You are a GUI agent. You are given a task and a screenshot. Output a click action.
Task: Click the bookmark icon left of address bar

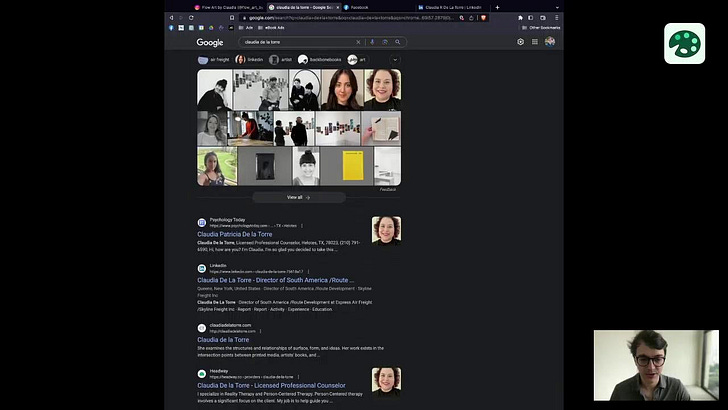click(x=232, y=18)
